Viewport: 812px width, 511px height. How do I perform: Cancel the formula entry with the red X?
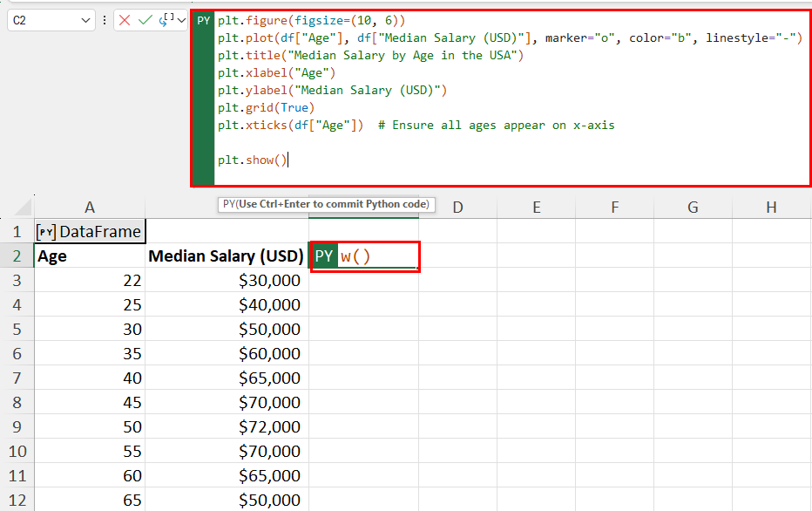[x=125, y=20]
